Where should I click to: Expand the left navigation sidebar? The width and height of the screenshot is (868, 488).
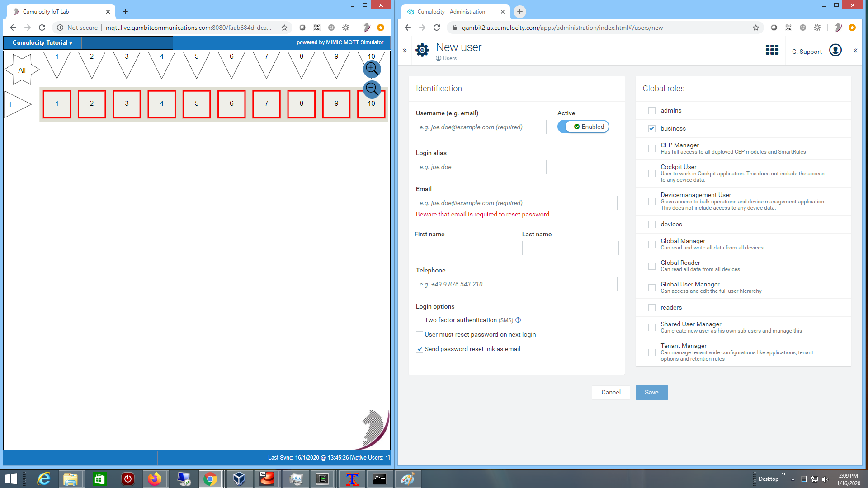(405, 51)
